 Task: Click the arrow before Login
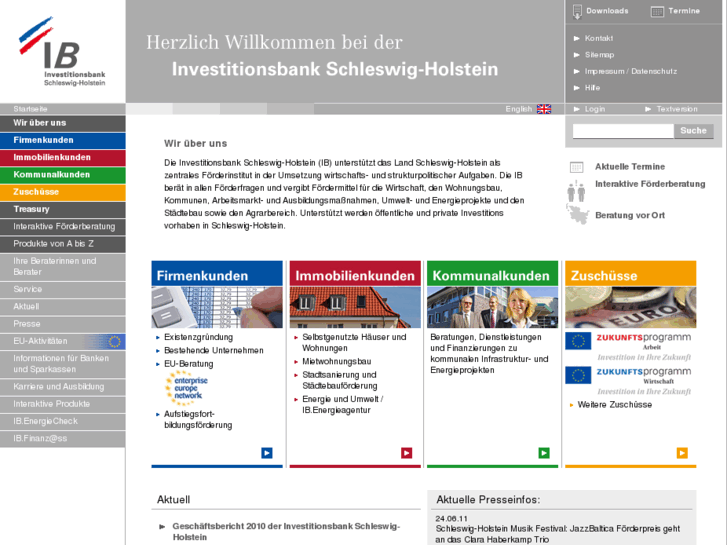click(x=577, y=109)
